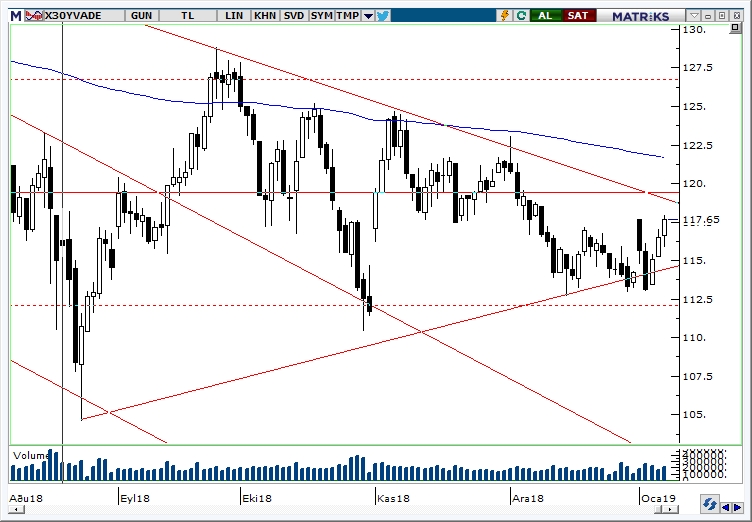Click the Kas18 date axis label
Image resolution: width=752 pixels, height=522 pixels.
[x=393, y=498]
